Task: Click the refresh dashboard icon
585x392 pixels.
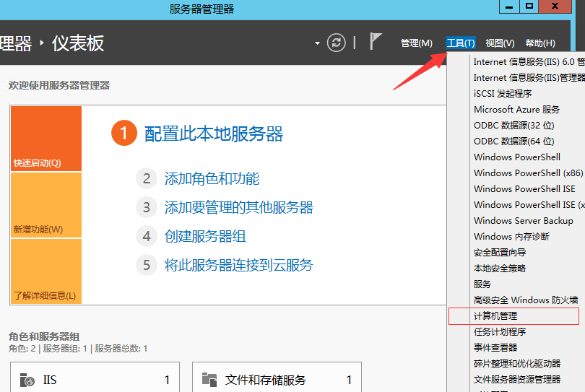Action: pyautogui.click(x=337, y=43)
